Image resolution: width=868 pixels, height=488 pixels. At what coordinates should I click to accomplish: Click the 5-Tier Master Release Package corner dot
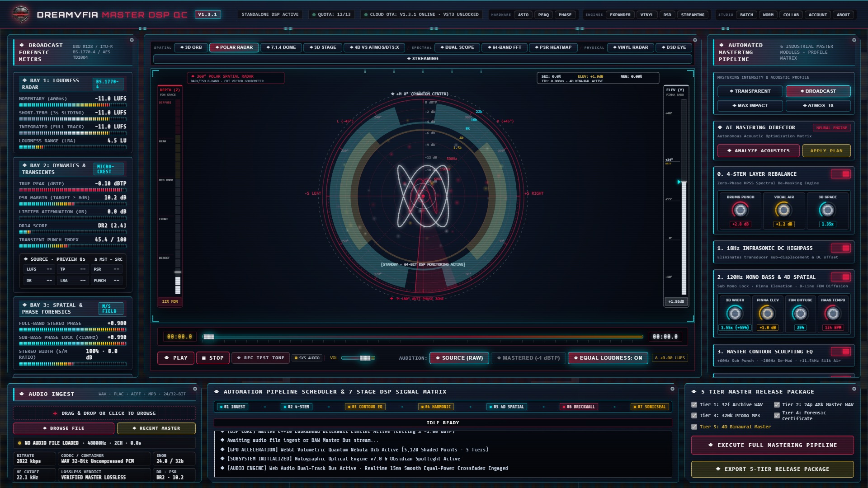click(x=854, y=389)
